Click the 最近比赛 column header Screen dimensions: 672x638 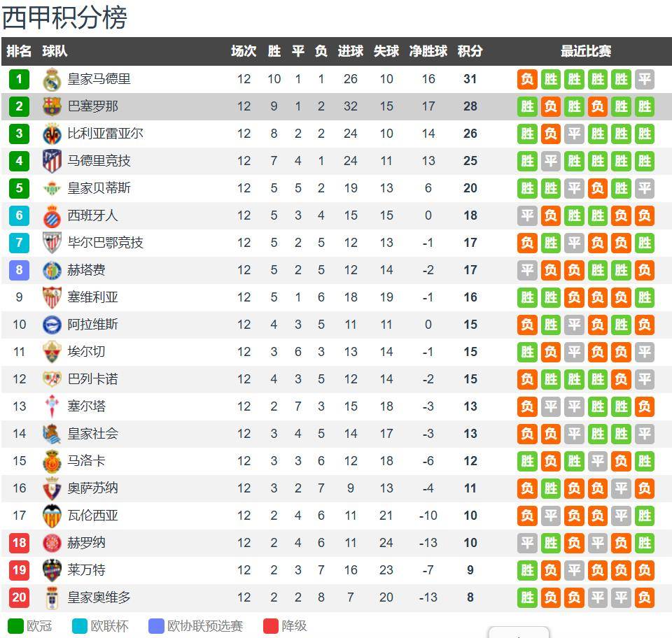585,51
